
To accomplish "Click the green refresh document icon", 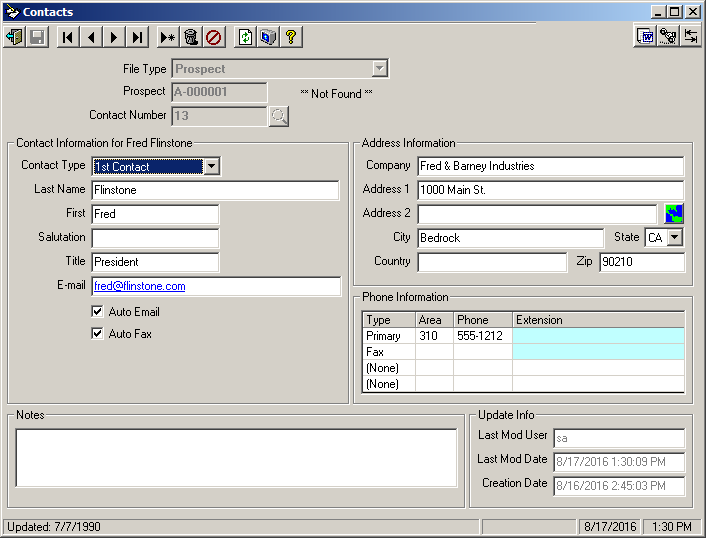I will (x=245, y=37).
